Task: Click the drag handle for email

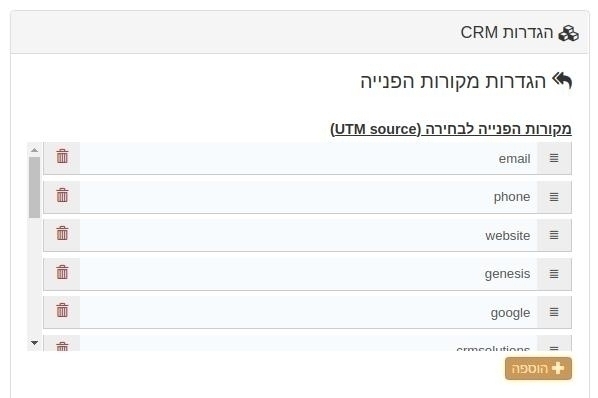Action: tap(554, 158)
